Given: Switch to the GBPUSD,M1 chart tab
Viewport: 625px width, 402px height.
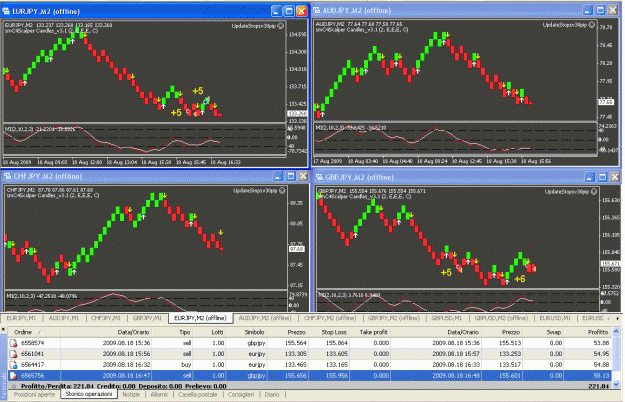Looking at the screenshot, I should (x=447, y=318).
